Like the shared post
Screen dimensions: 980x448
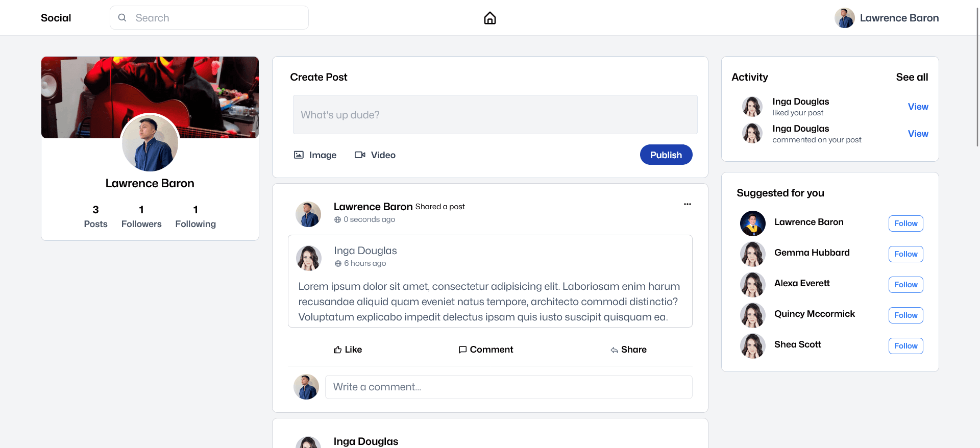click(348, 350)
